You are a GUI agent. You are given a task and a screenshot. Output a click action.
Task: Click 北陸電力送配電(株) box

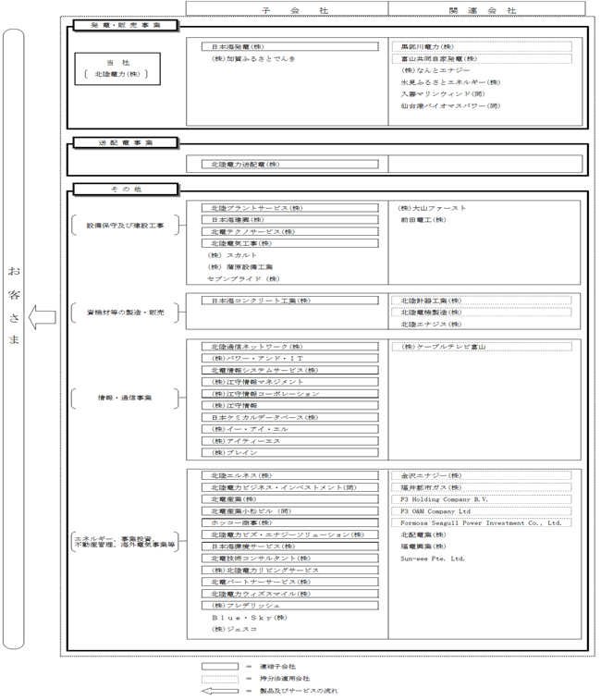pos(289,165)
